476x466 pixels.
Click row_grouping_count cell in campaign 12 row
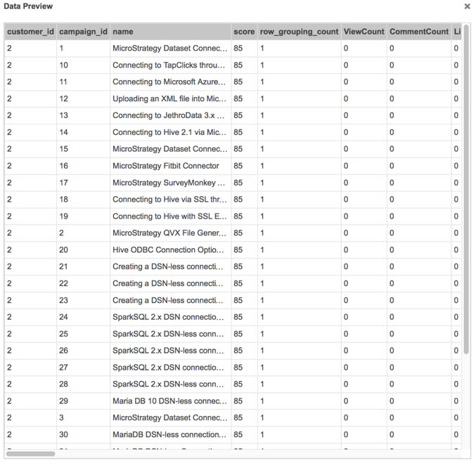[x=300, y=99]
